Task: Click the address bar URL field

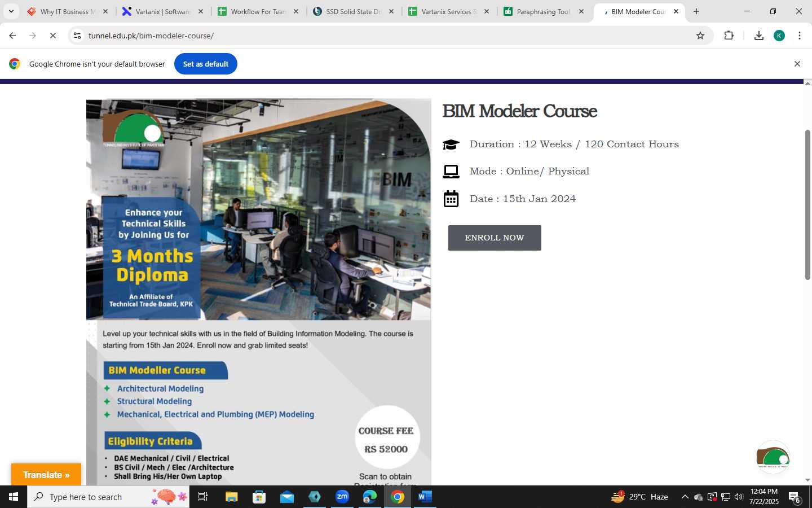Action: [389, 36]
